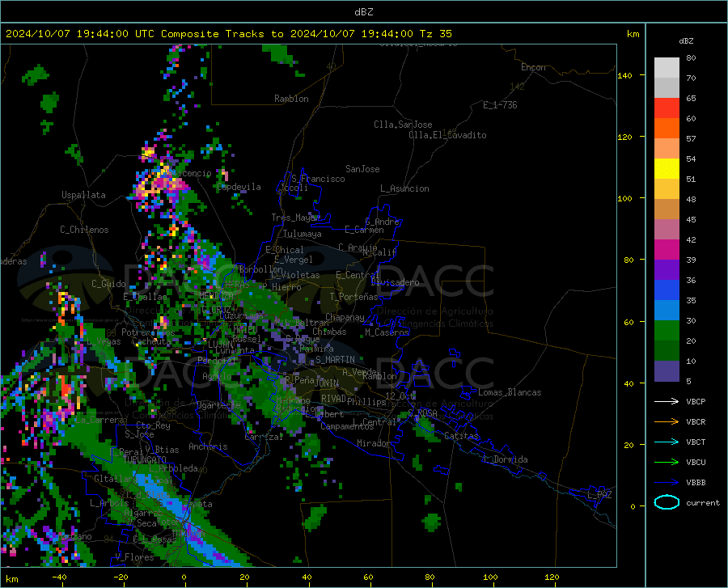Click the 'Clla.El_Cavadito' map label
728x588 pixels.
pos(447,135)
